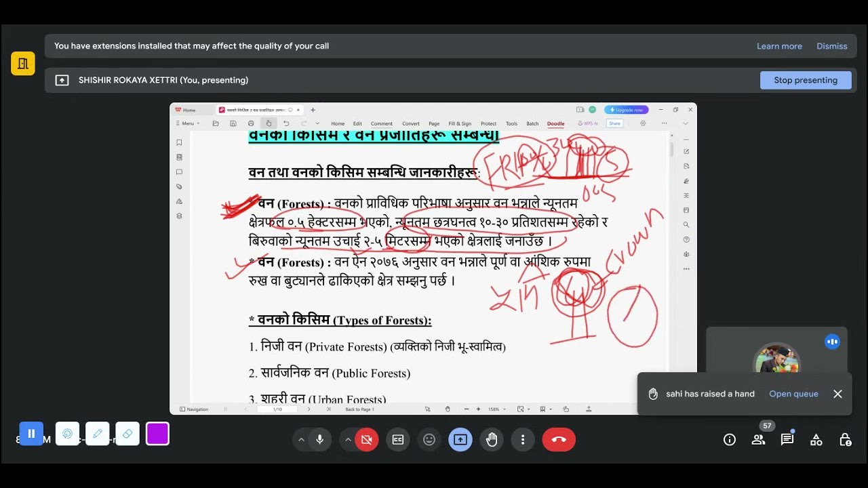868x488 pixels.
Task: Click Upgrade now in WPS title bar
Action: (626, 110)
